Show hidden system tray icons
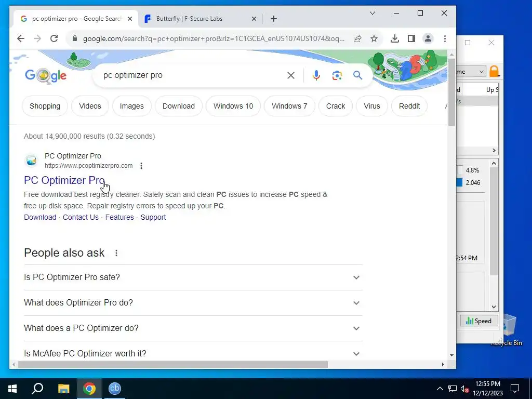 click(x=440, y=389)
